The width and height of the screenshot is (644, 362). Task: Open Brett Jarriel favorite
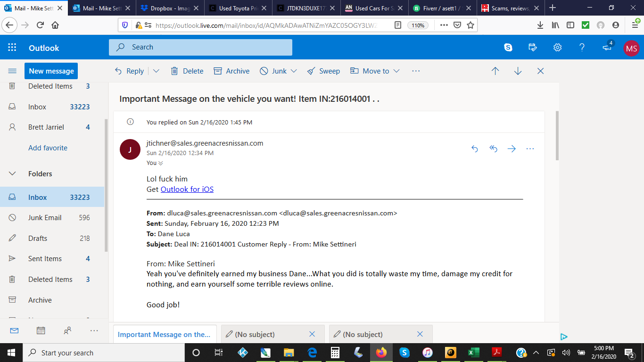(52, 127)
